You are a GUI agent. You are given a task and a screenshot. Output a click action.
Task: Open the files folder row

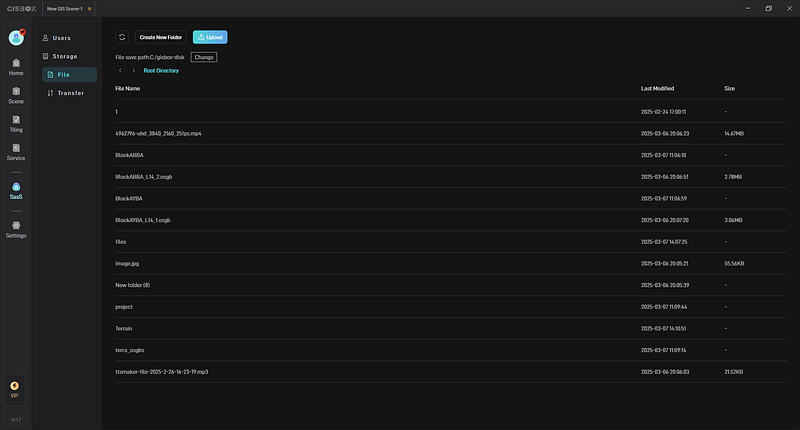451,242
